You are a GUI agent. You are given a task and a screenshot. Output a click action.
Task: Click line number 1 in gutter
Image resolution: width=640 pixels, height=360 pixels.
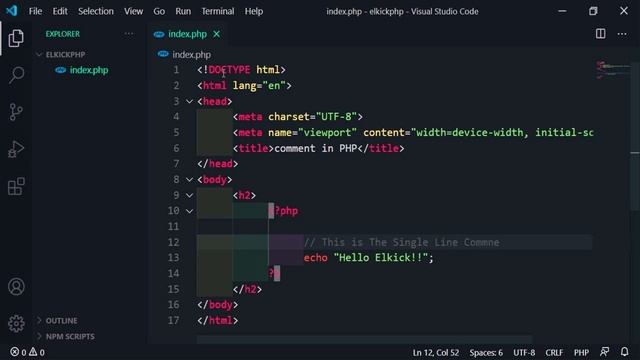pos(176,70)
